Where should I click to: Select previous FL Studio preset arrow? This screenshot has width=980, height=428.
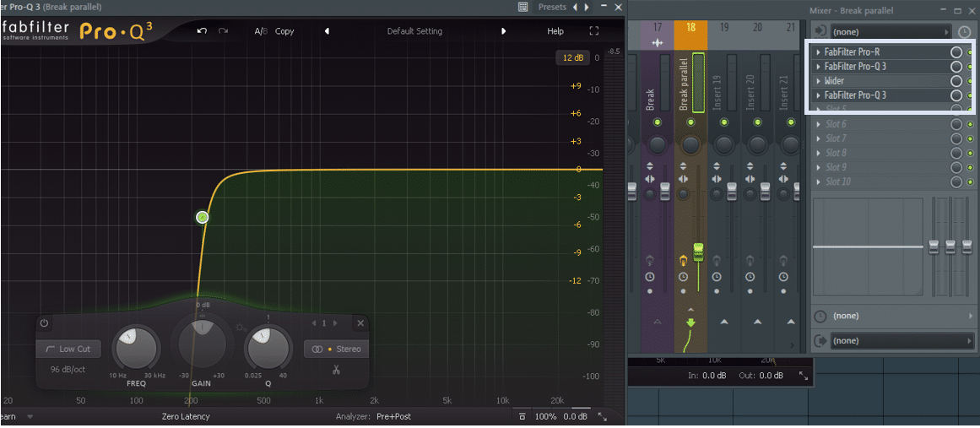pyautogui.click(x=575, y=7)
